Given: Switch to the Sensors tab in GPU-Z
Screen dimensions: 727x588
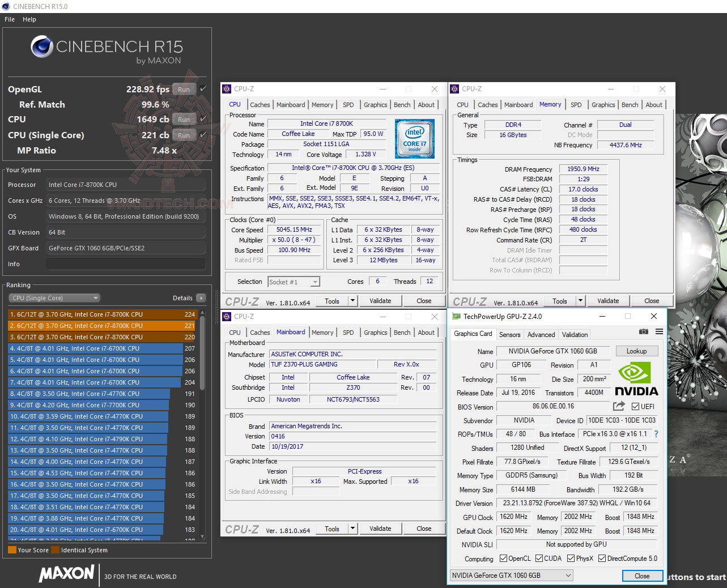Looking at the screenshot, I should tap(509, 334).
